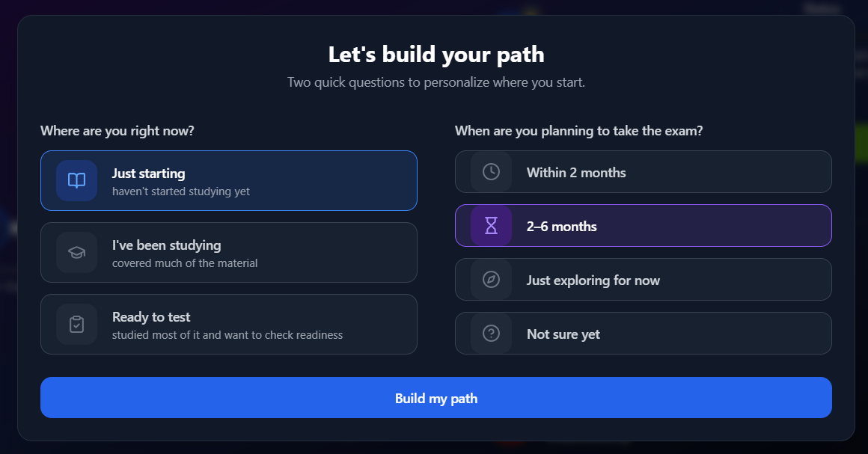The width and height of the screenshot is (868, 454).
Task: Choose the Ready to test option
Action: point(229,324)
